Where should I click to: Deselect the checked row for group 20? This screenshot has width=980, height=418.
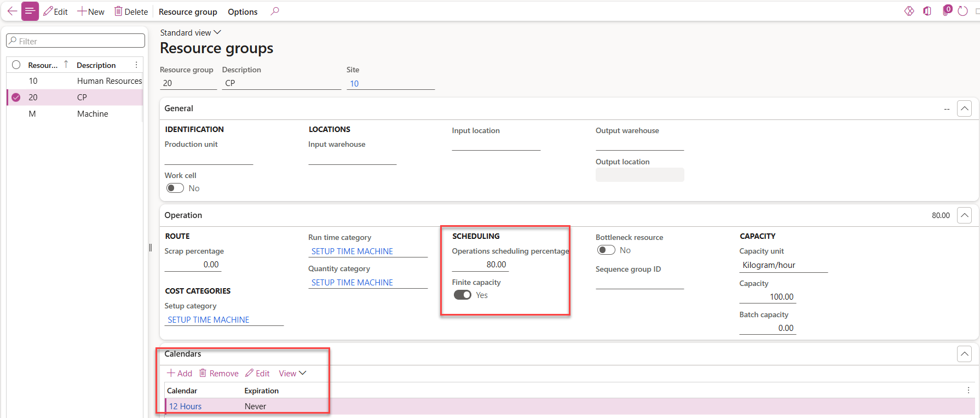pos(16,97)
